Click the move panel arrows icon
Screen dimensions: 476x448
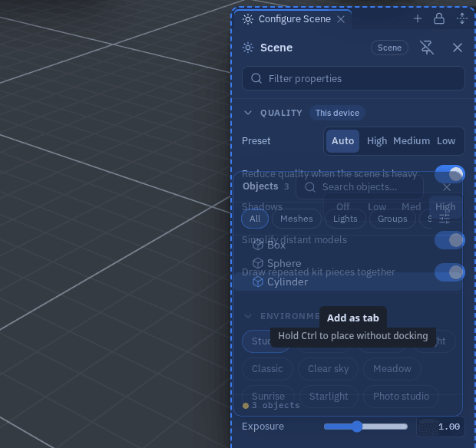[x=462, y=19]
